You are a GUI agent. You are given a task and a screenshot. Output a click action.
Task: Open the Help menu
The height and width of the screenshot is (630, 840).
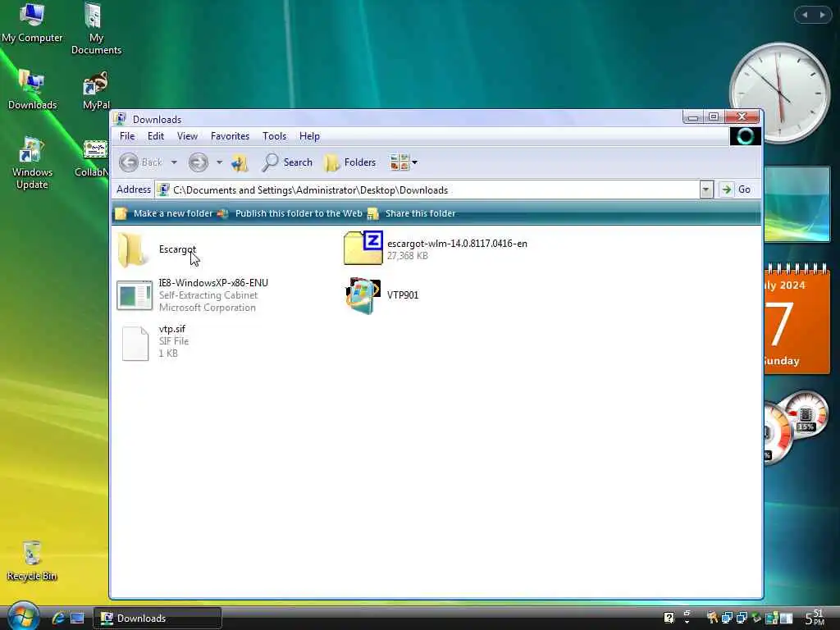click(x=309, y=136)
